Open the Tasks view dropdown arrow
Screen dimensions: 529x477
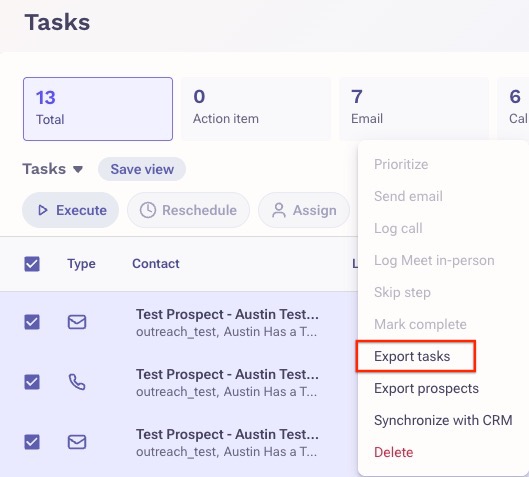[78, 169]
